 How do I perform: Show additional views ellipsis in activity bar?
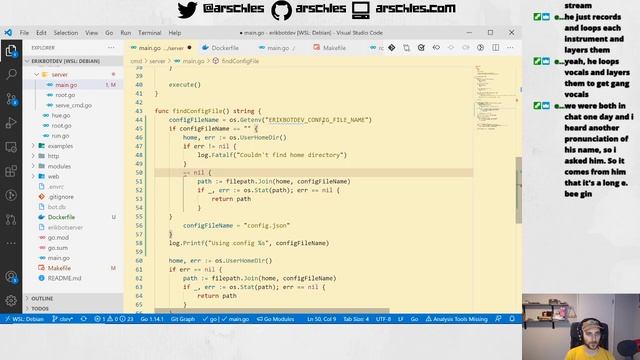click(11, 243)
